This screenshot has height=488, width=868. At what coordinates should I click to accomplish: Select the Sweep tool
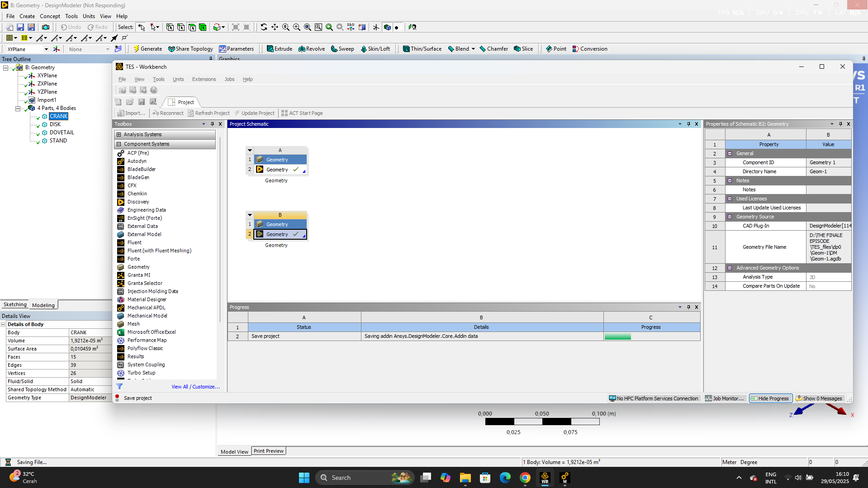coord(342,49)
